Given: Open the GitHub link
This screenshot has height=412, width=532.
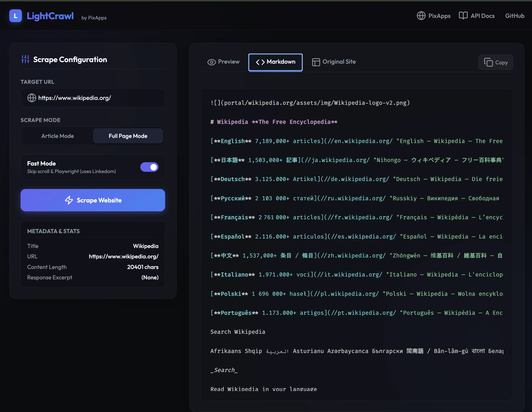Looking at the screenshot, I should 515,16.
